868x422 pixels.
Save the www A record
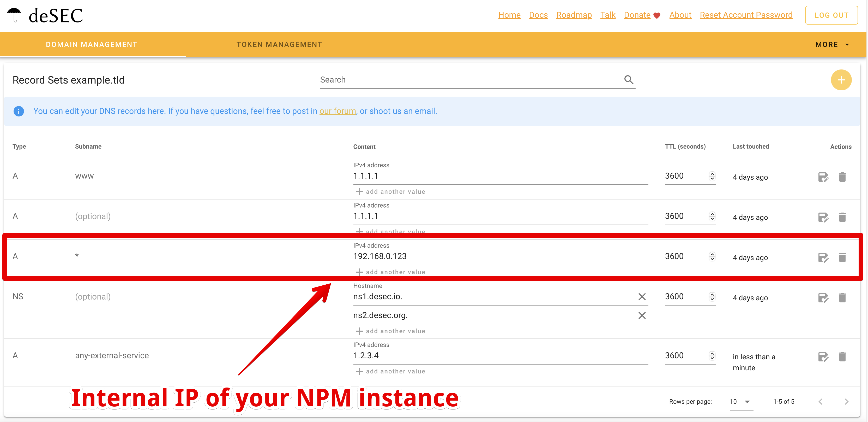(823, 177)
